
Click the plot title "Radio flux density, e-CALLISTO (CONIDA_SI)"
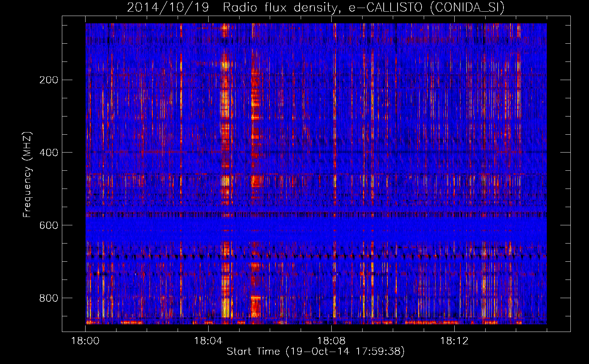tap(364, 7)
